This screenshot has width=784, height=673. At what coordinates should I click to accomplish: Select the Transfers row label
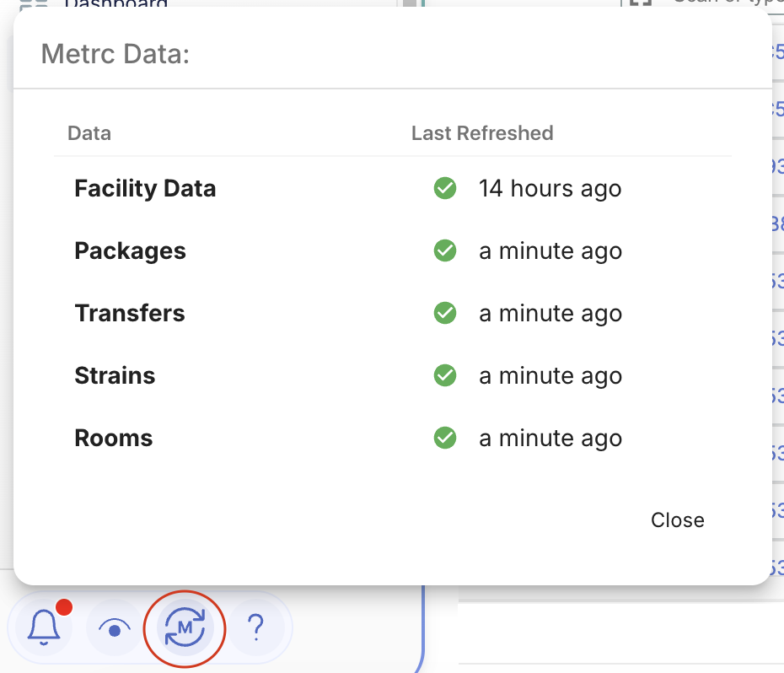[x=130, y=313]
